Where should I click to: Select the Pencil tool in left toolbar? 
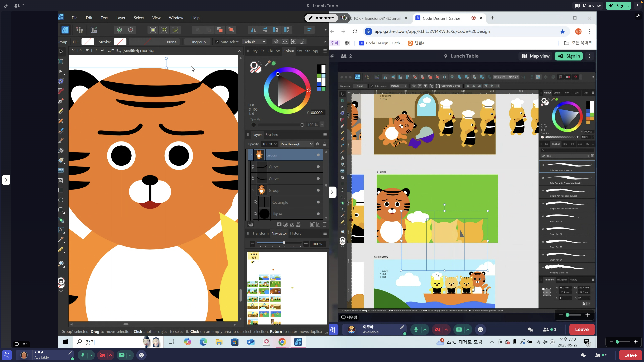(61, 111)
